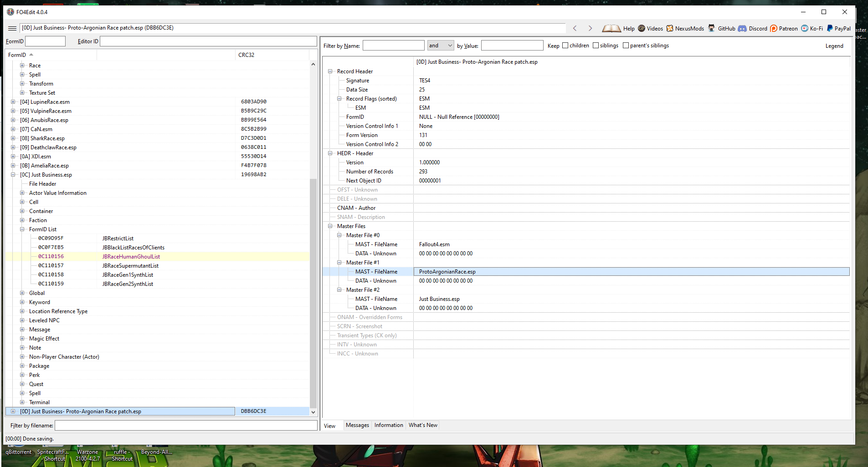Collapse the [0C] Just Business.esp node
The image size is (868, 467).
[13, 175]
